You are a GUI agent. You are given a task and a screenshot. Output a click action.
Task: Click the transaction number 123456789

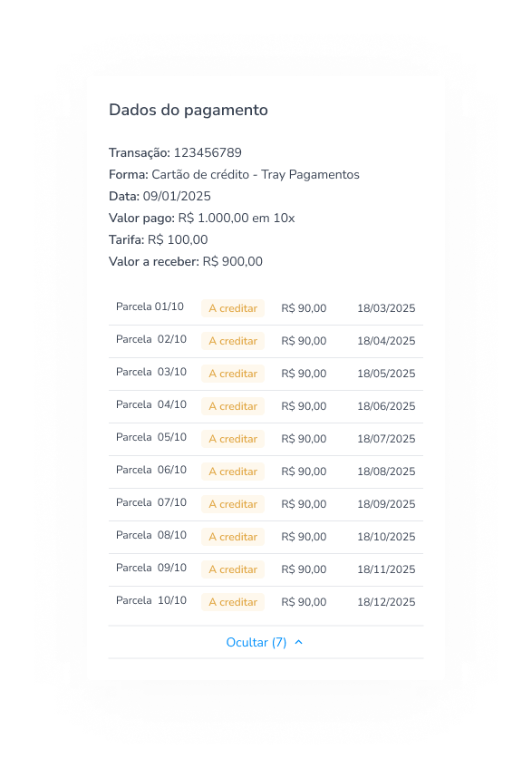click(x=208, y=152)
